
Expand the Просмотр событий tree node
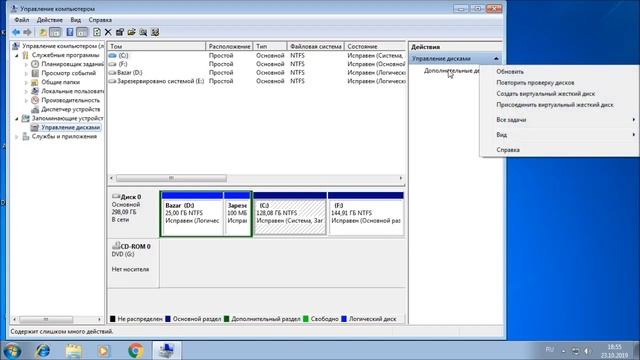26,73
